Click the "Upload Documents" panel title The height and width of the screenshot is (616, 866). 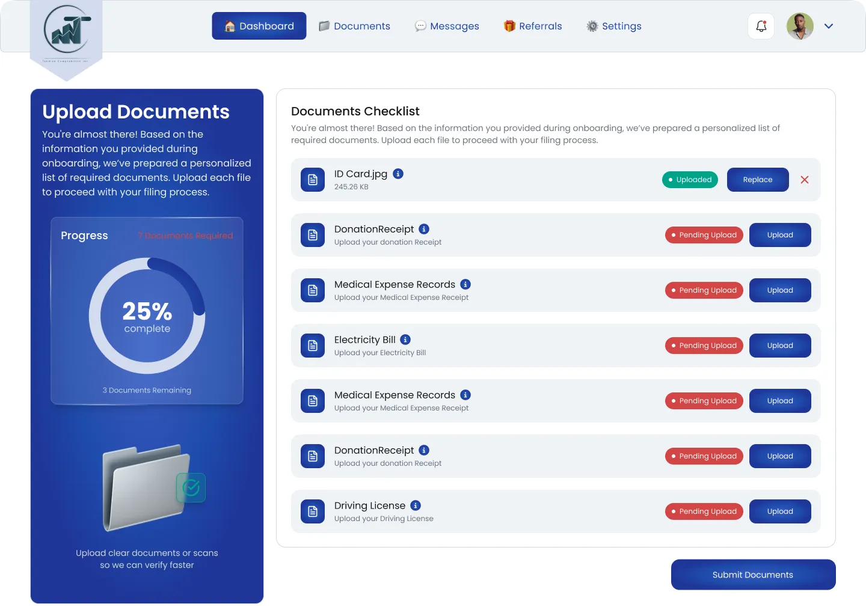click(136, 112)
